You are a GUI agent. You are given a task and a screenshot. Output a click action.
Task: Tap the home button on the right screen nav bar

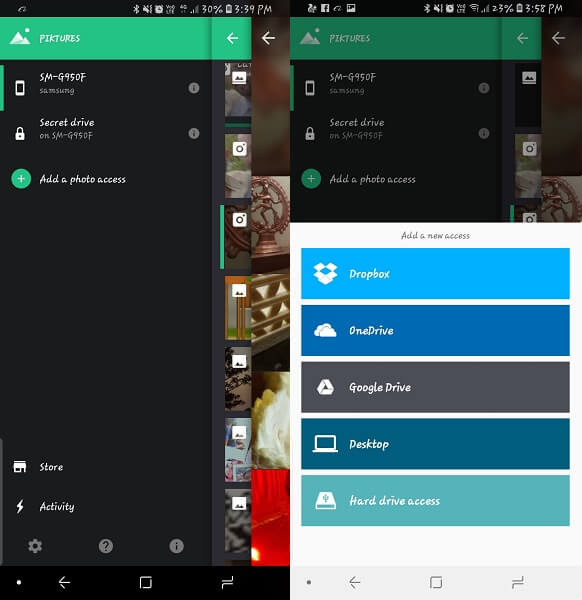(x=436, y=582)
